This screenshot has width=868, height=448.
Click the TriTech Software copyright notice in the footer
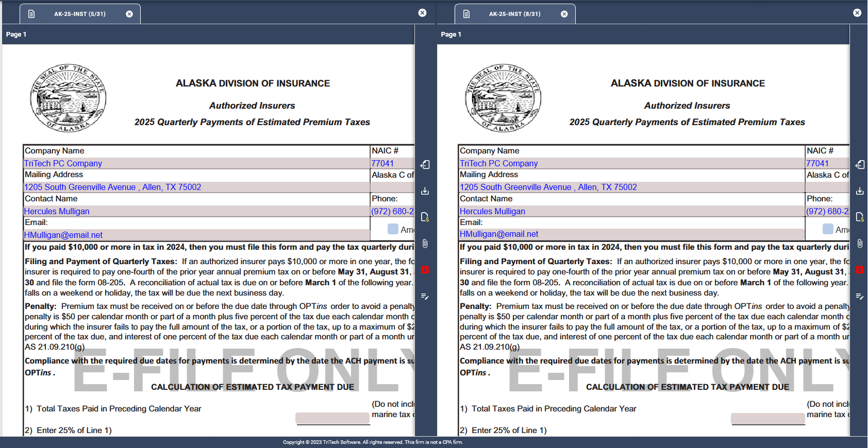tap(373, 442)
